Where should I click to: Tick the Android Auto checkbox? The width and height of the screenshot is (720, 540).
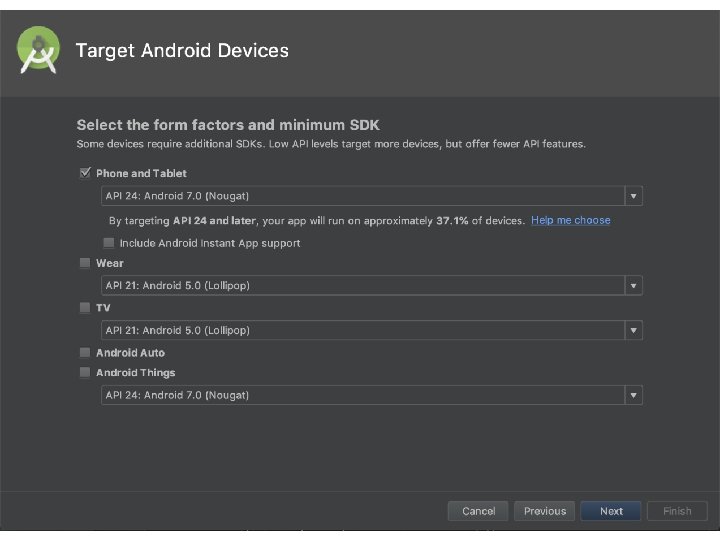pos(84,352)
